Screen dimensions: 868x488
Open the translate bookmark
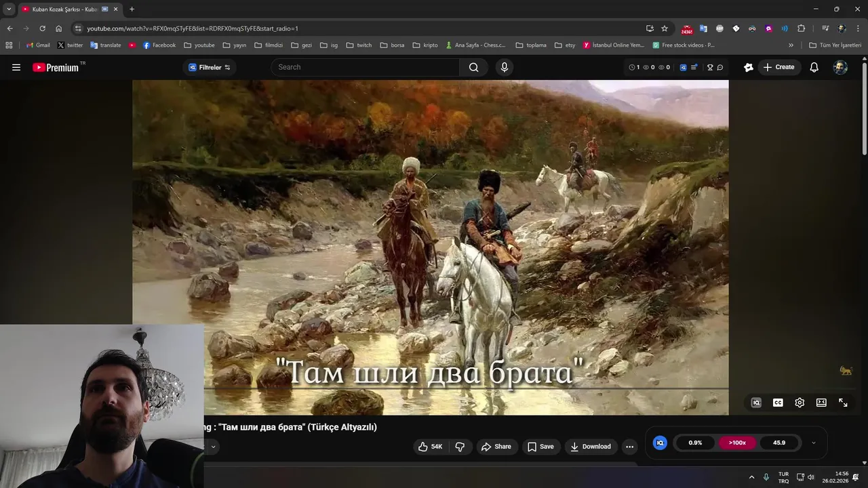click(x=105, y=45)
